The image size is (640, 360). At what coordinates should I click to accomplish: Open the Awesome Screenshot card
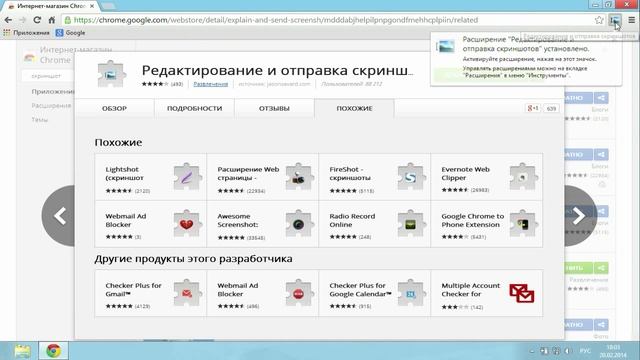tap(262, 224)
